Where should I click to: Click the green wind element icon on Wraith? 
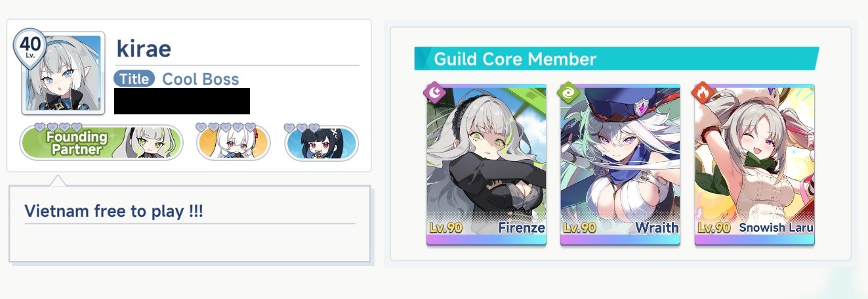click(x=568, y=93)
